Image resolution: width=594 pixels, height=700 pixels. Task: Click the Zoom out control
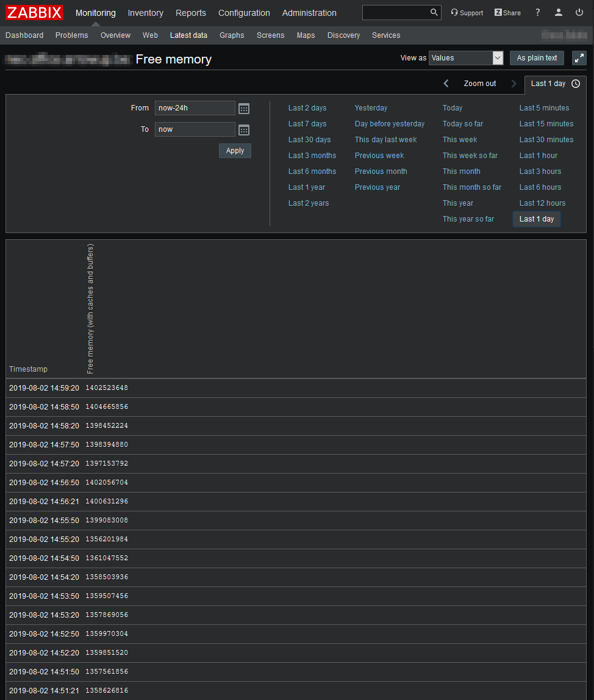click(x=480, y=84)
